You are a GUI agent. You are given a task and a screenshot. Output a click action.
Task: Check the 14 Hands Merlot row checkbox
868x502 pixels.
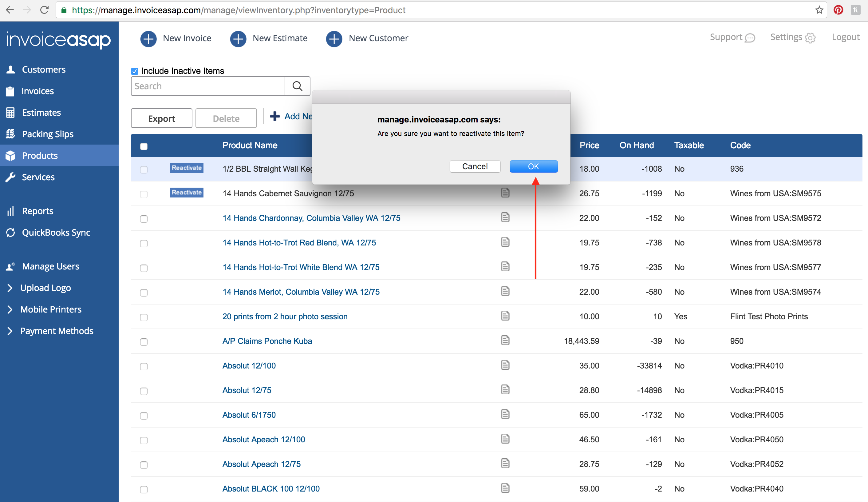(144, 293)
